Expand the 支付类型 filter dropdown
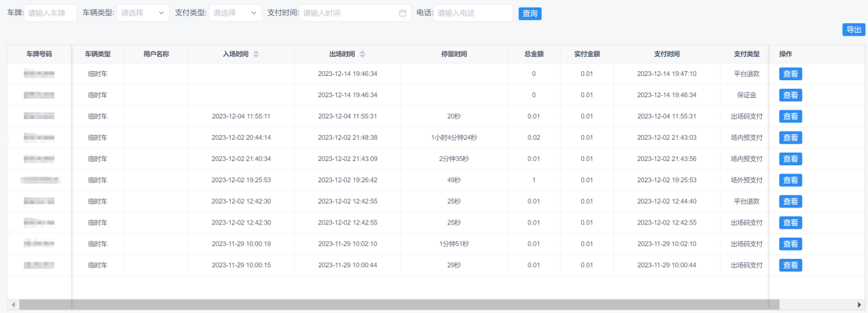 click(x=235, y=13)
